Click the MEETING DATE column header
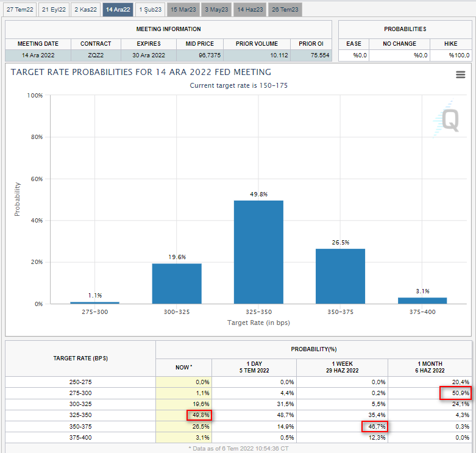 pyautogui.click(x=38, y=44)
